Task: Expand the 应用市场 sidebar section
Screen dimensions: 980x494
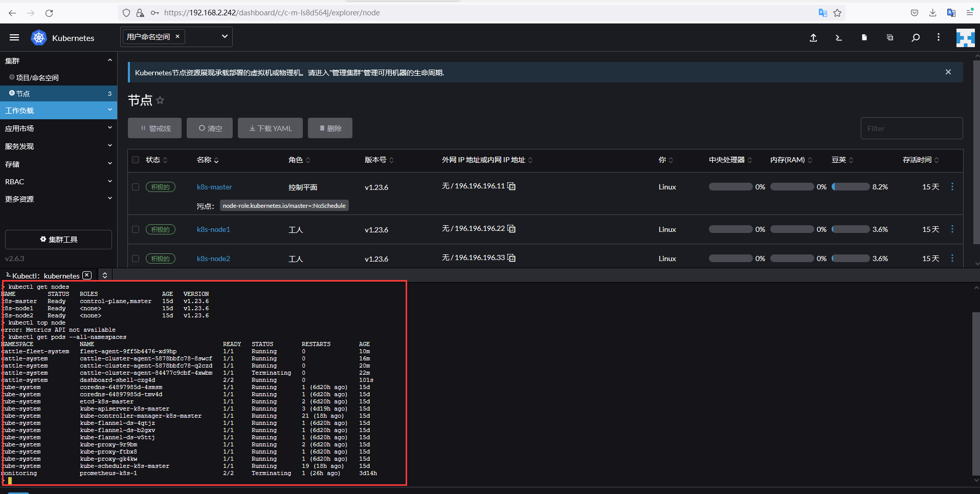Action: point(109,128)
